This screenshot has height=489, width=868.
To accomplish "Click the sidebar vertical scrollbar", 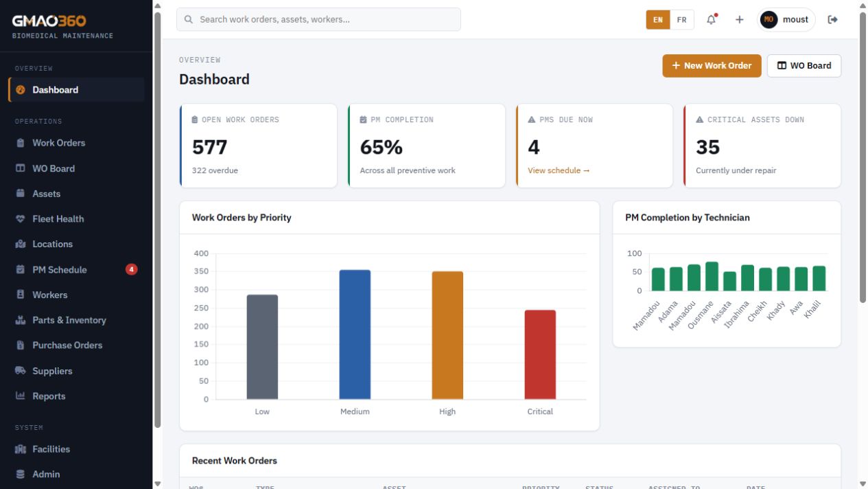I will pos(157,220).
